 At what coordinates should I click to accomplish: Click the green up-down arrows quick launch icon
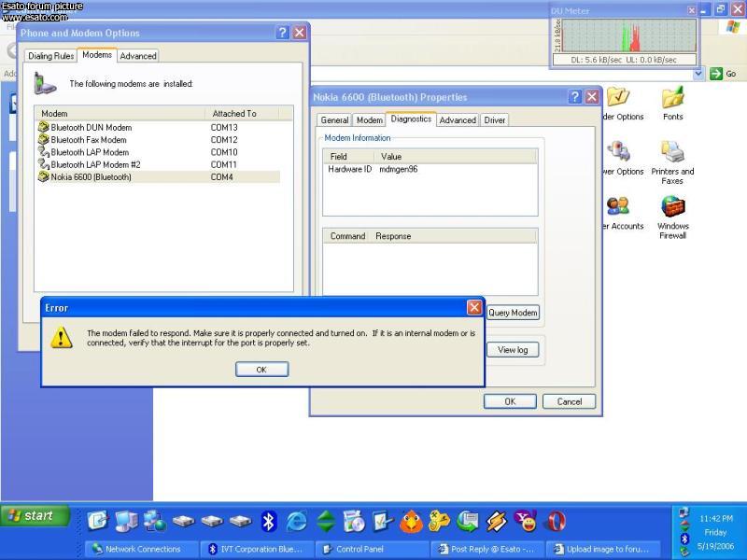[326, 521]
